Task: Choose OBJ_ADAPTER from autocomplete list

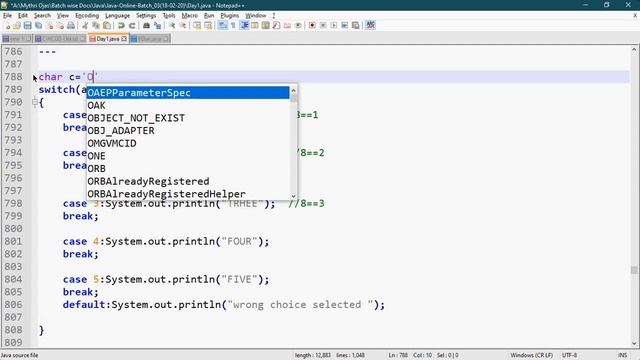Action: [x=188, y=131]
